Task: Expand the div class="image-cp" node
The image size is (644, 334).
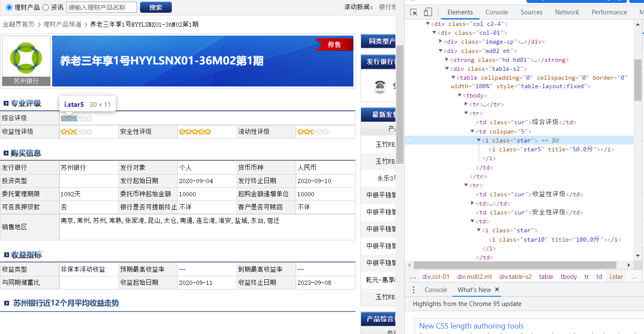Action: [440, 42]
